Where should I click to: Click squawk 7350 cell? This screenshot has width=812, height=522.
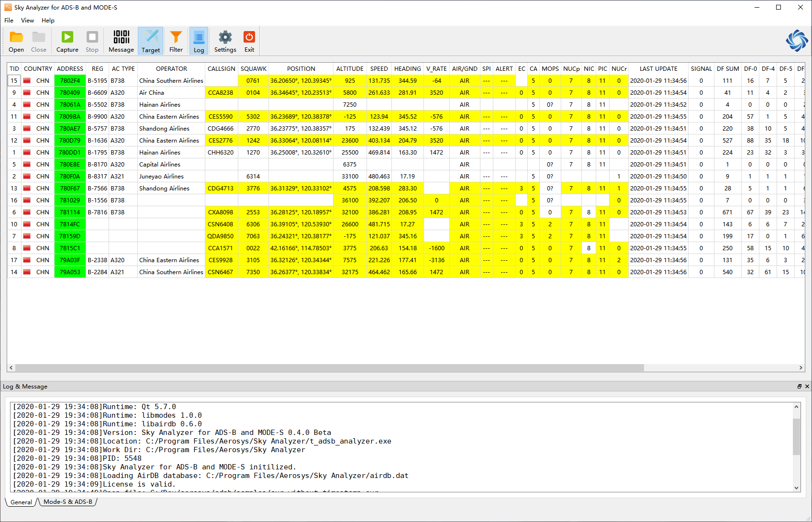pos(253,272)
